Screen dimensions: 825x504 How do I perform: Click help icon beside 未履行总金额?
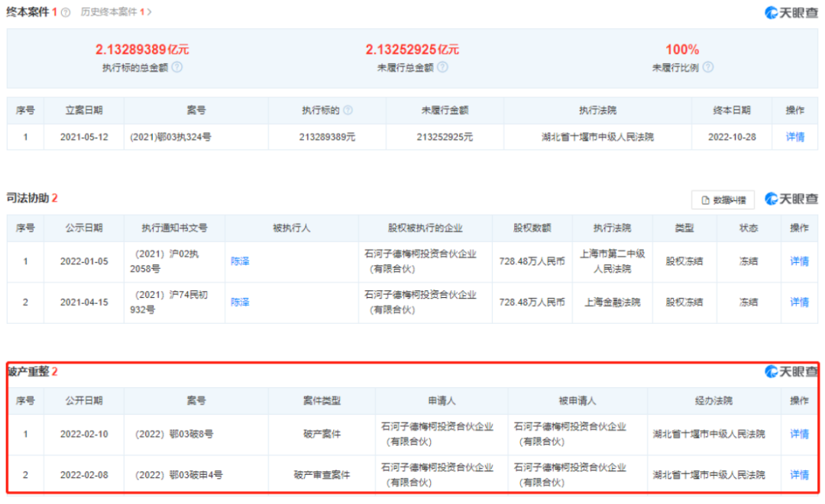pyautogui.click(x=442, y=67)
